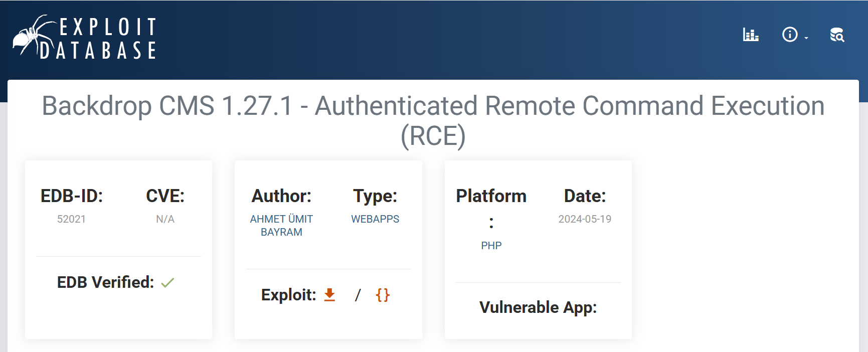Image resolution: width=868 pixels, height=352 pixels.
Task: Click the EDB-ID heading
Action: click(72, 196)
